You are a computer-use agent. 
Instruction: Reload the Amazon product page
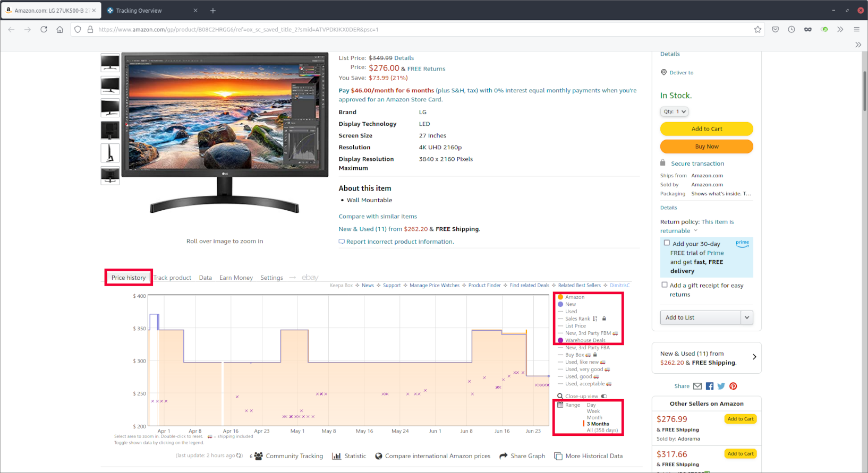[44, 29]
